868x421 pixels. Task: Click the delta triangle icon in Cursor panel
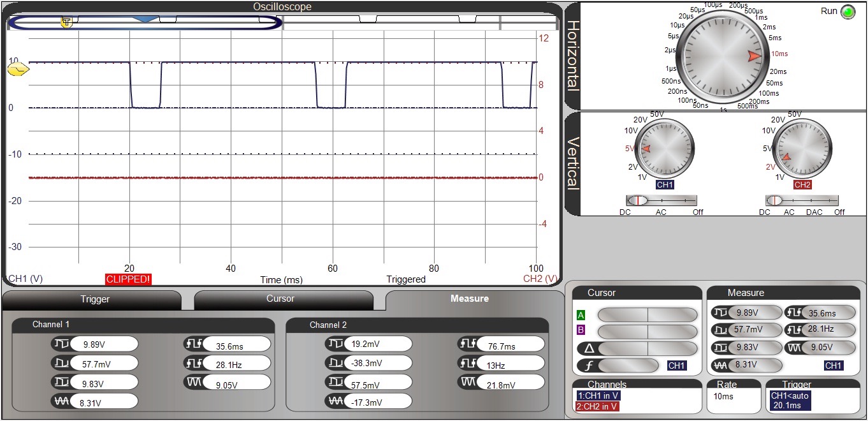coord(590,349)
